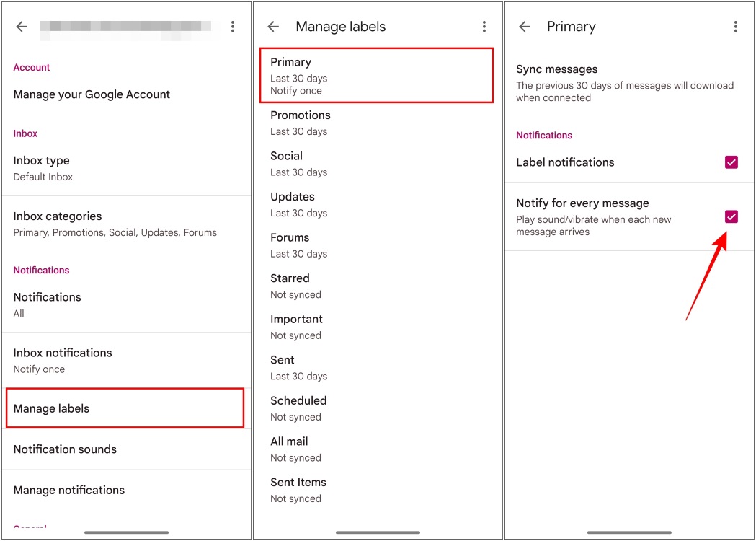Click the back arrow on the account settings screen
The width and height of the screenshot is (756, 541).
coord(21,26)
